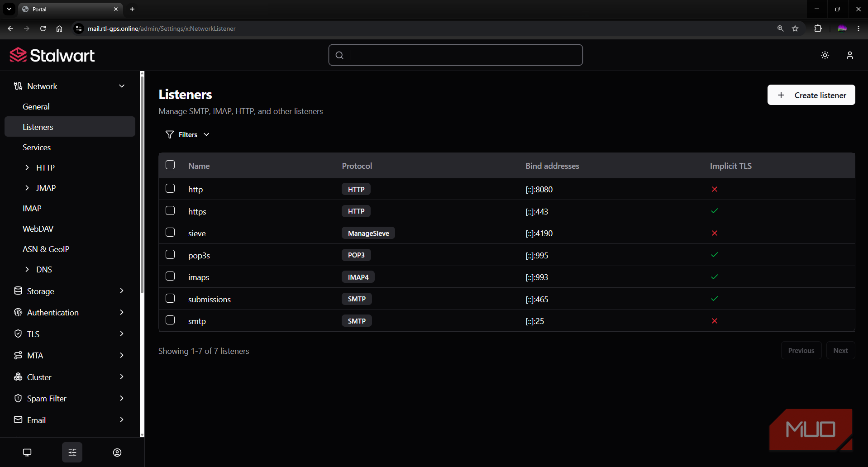Open a new browser tab with plus
Image resolution: width=868 pixels, height=467 pixels.
[x=132, y=9]
